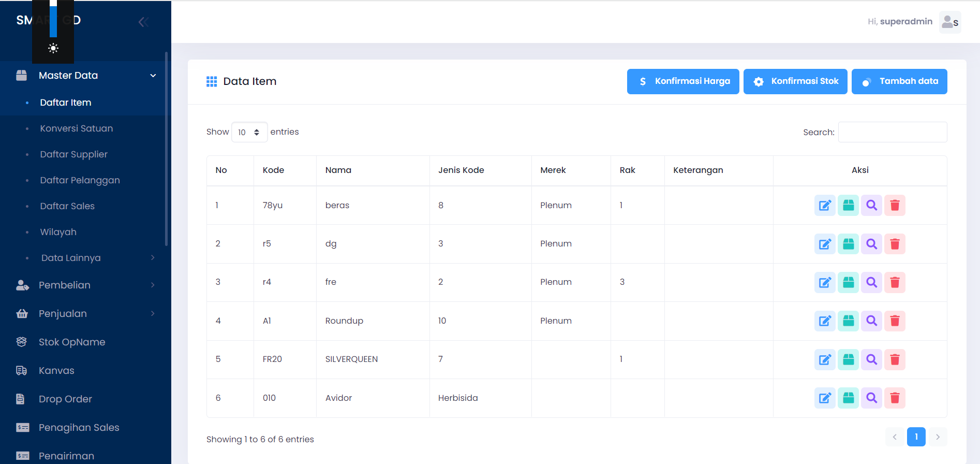Viewport: 980px width, 464px height.
Task: Click edit icon for SILVERQUEEN row
Action: (825, 359)
